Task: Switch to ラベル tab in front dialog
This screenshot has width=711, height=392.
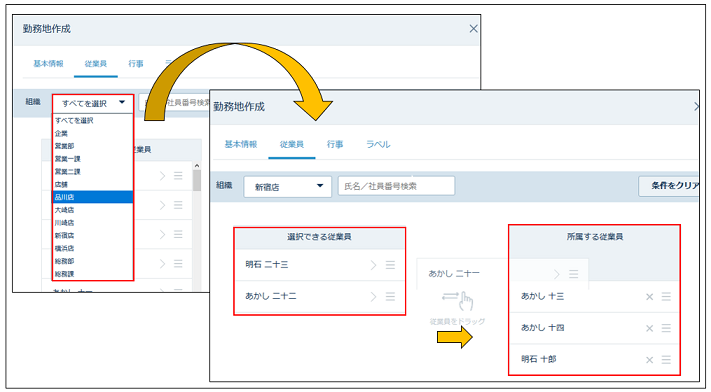Action: pyautogui.click(x=378, y=144)
